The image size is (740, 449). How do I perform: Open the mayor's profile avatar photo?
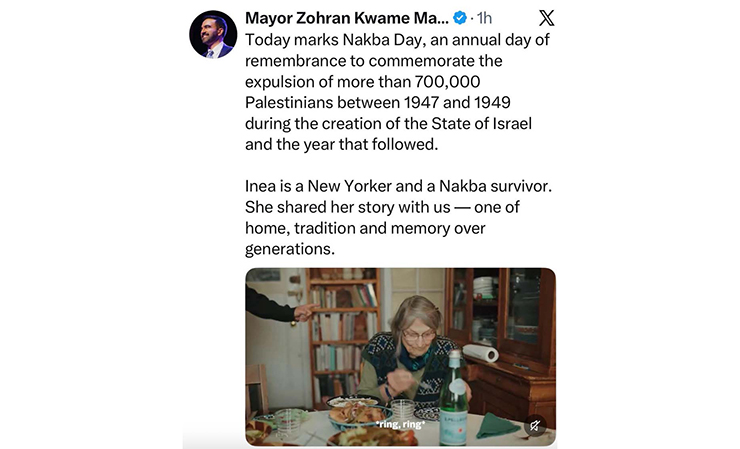click(x=213, y=34)
